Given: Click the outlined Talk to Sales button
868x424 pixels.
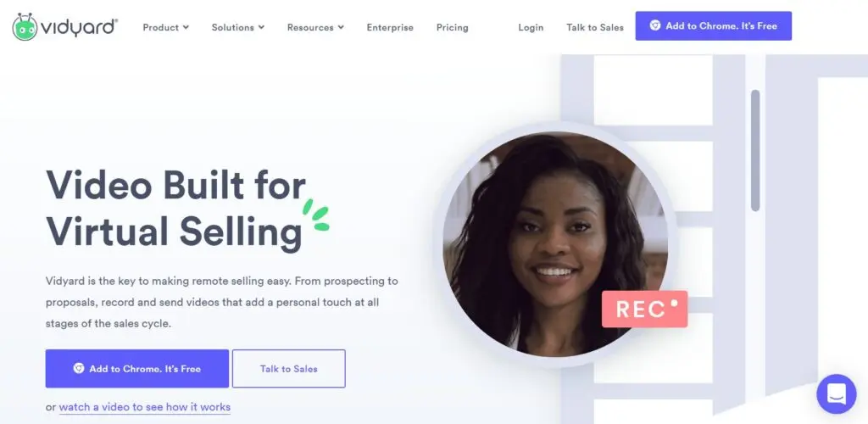Looking at the screenshot, I should 289,369.
